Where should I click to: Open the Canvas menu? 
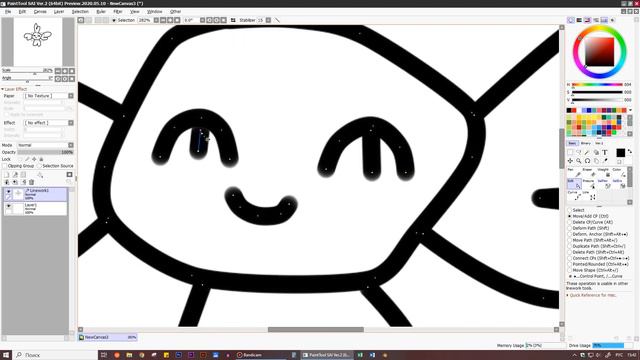[x=40, y=12]
